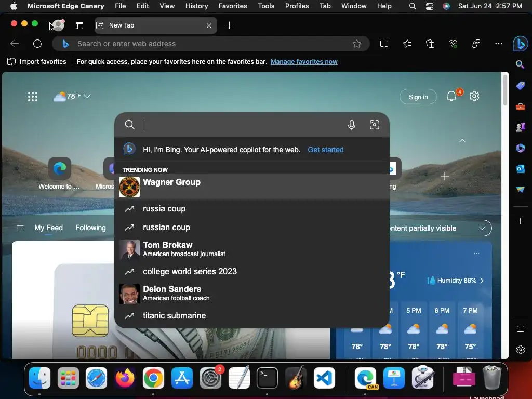The height and width of the screenshot is (399, 532).
Task: Open Bing Chat sidebar button
Action: (x=520, y=44)
